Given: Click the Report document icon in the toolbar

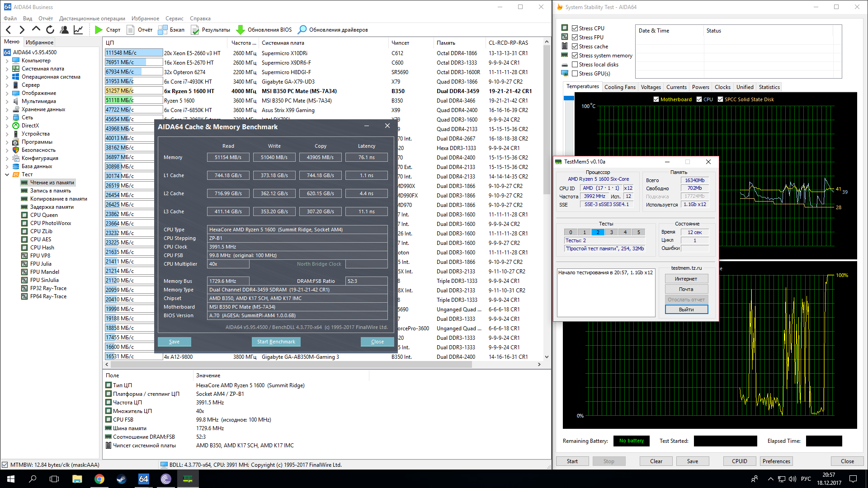Looking at the screenshot, I should [131, 30].
